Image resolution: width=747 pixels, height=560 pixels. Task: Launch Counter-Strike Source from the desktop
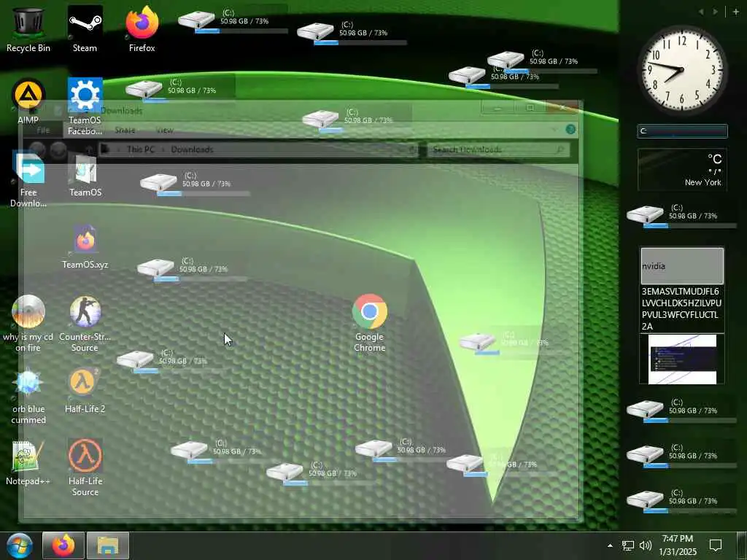point(85,323)
